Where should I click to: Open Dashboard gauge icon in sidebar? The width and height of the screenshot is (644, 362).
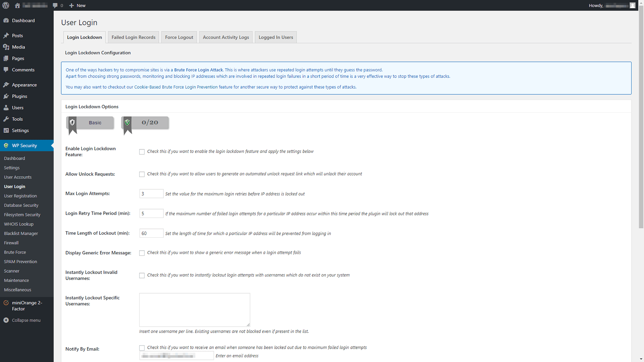6,20
